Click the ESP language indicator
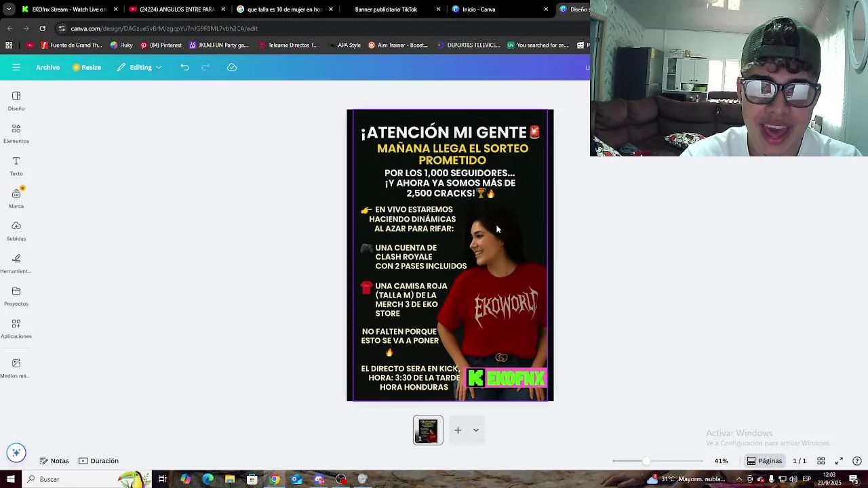 tap(807, 479)
